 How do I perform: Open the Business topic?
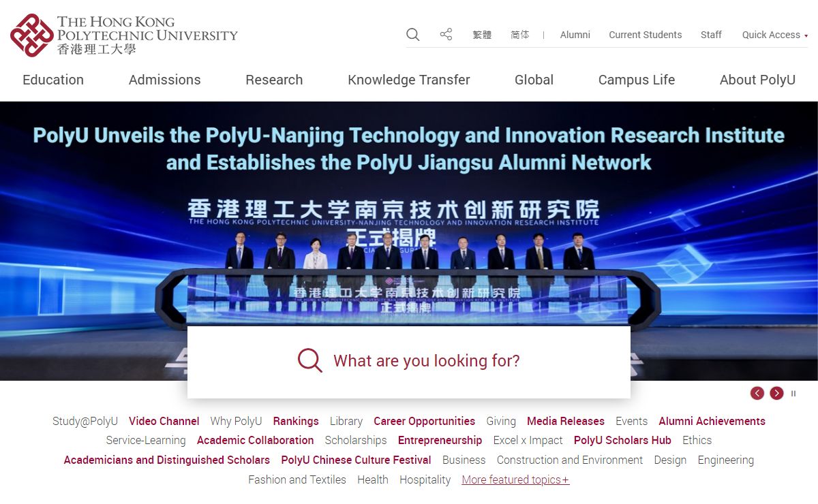[x=464, y=460]
